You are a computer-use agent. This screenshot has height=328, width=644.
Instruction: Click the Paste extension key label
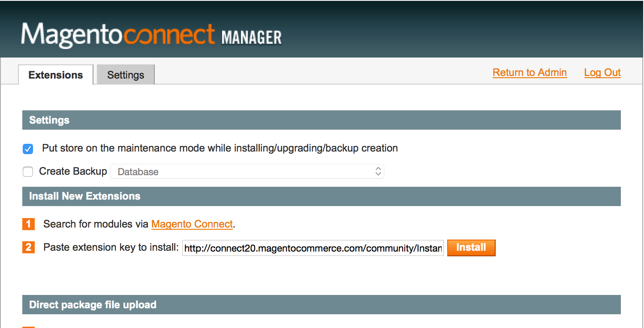[x=111, y=247]
